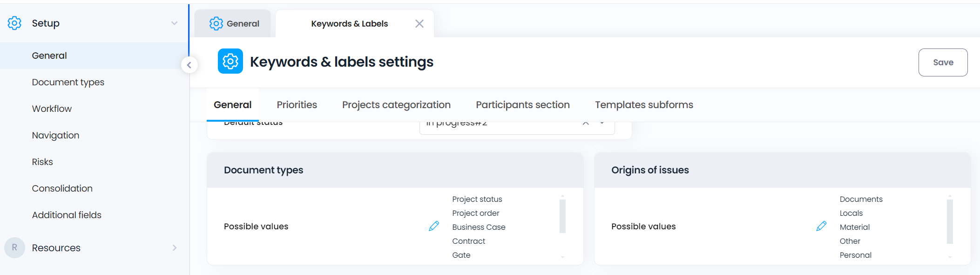The height and width of the screenshot is (275, 980).
Task: Click the blue Keywords & labels settings icon
Action: pyautogui.click(x=230, y=62)
